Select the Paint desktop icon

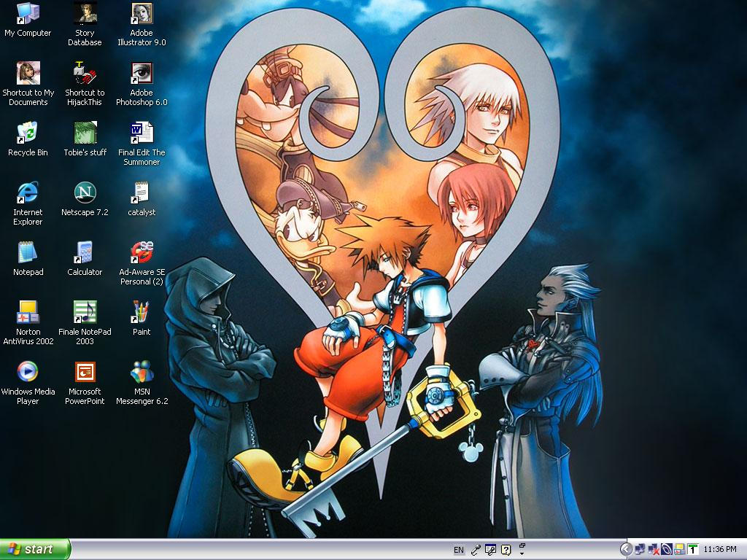click(142, 319)
